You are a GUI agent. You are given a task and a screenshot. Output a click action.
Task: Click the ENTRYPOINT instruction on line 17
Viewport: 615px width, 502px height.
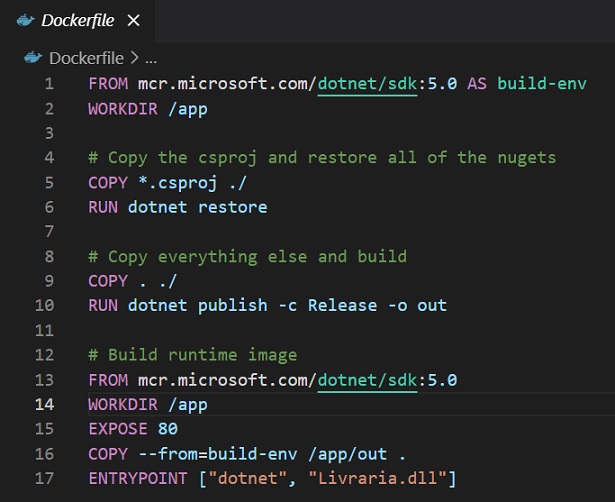138,478
